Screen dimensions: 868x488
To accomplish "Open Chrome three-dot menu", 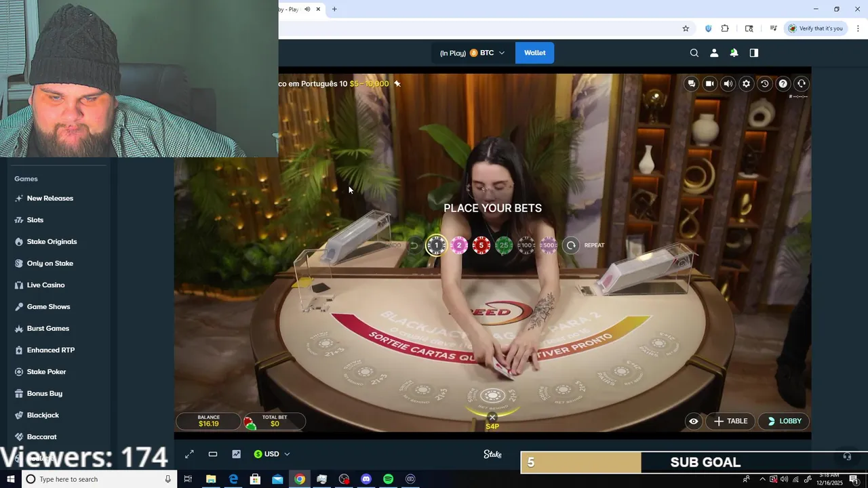I will 858,28.
